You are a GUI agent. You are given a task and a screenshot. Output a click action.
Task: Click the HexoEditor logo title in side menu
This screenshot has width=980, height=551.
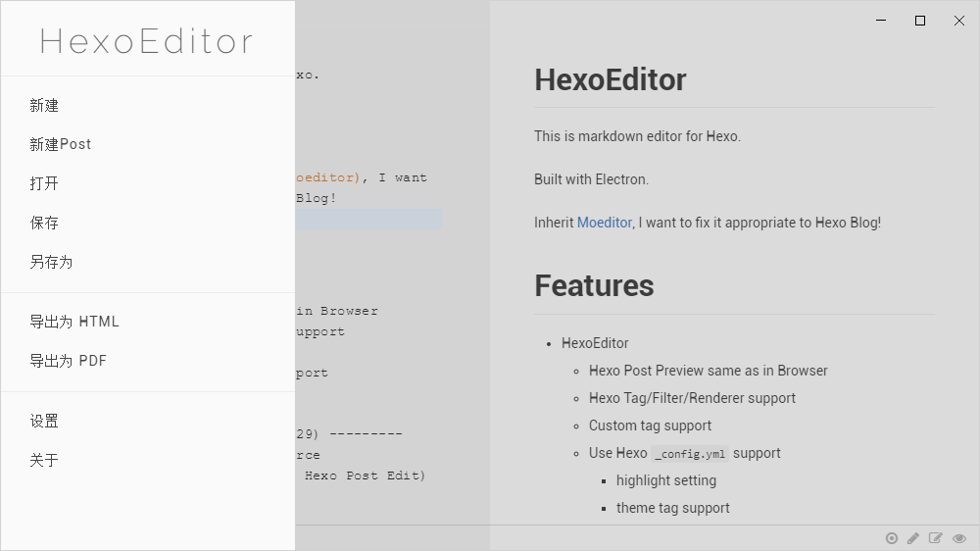pos(146,41)
